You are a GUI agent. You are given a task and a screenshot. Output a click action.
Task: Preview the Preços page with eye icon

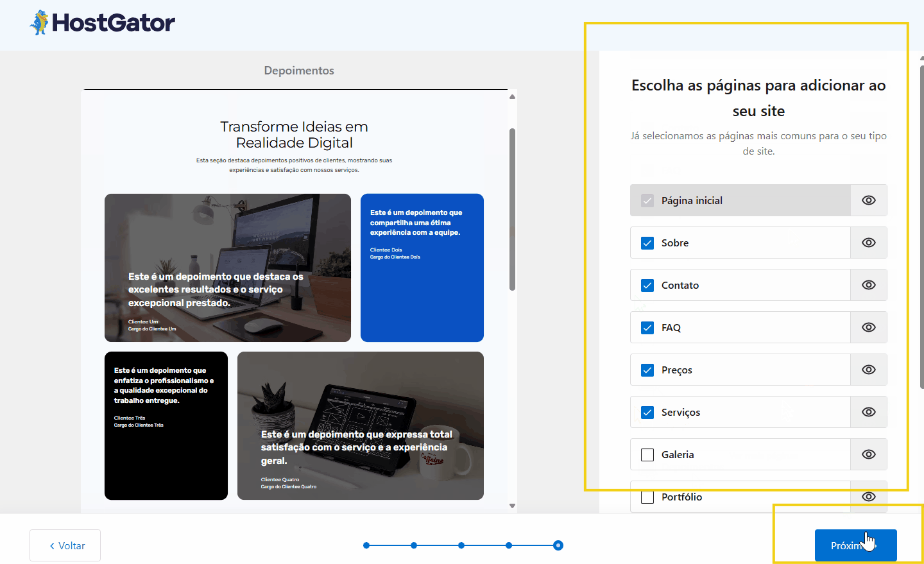click(x=869, y=370)
